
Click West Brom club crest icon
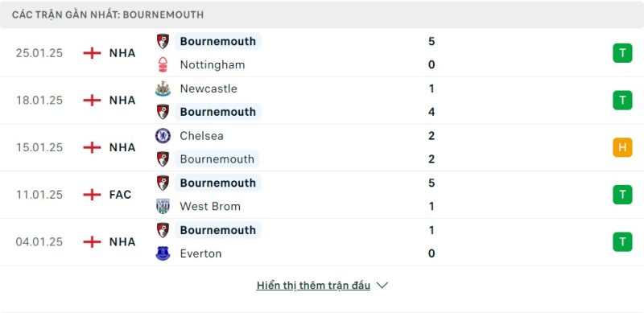click(163, 206)
